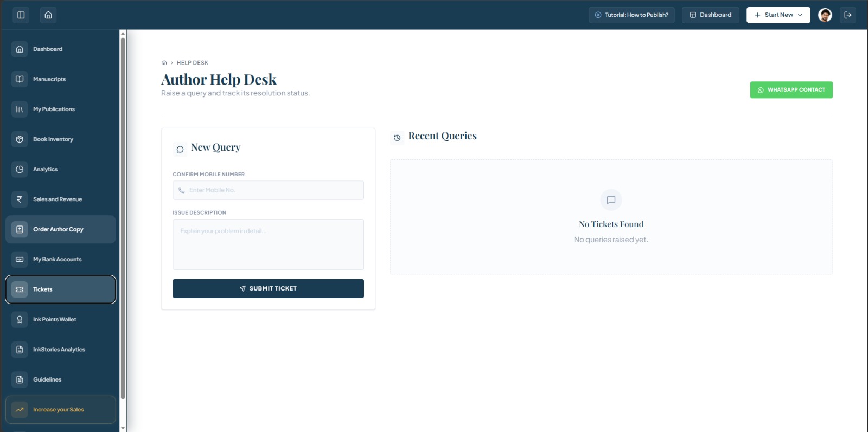Click the Analytics pie chart icon

coord(20,169)
